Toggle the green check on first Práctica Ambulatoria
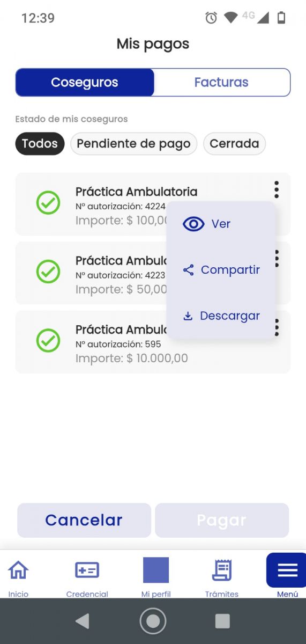This screenshot has width=306, height=644. [x=48, y=203]
